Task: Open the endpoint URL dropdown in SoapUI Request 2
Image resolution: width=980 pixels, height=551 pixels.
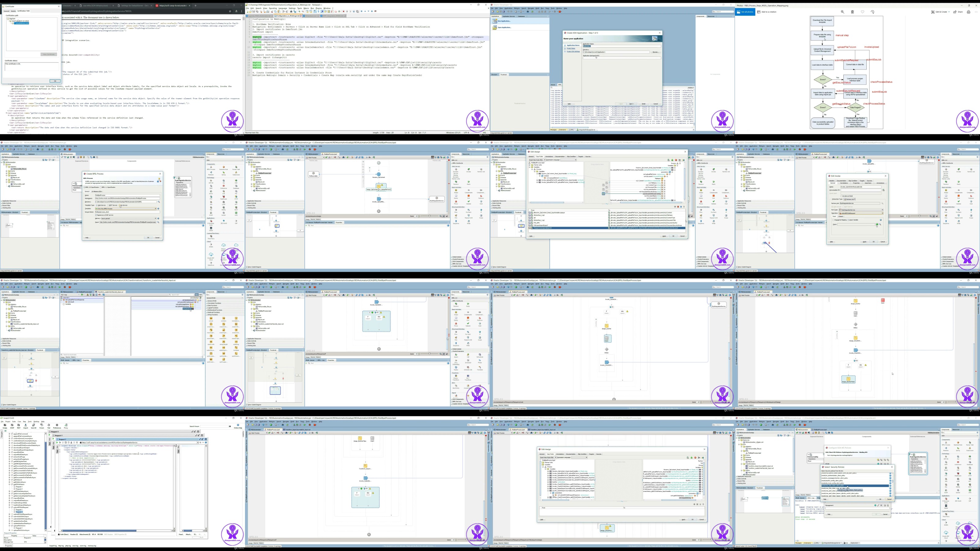Action: tap(198, 443)
